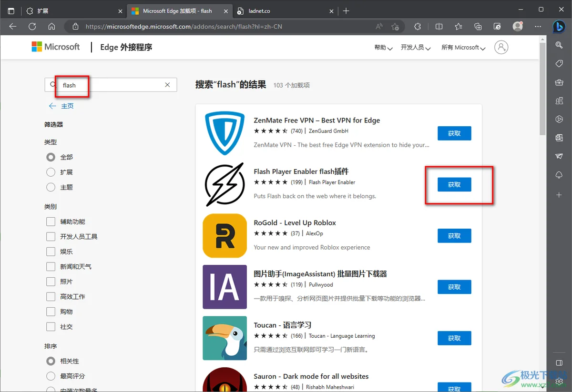Check the 高效工作 category box

pyautogui.click(x=51, y=297)
